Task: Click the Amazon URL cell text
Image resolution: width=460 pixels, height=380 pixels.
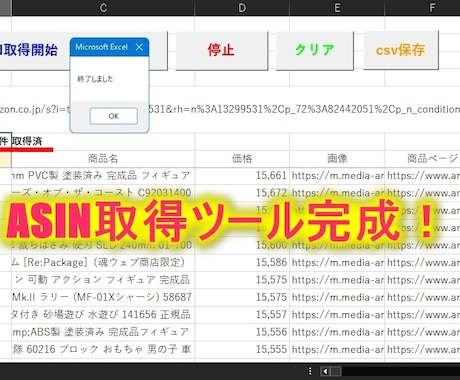Action: tap(230, 109)
